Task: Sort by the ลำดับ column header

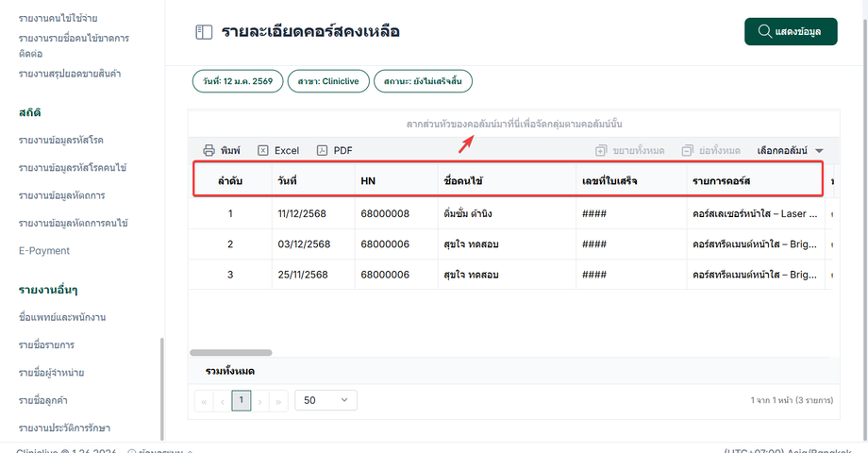Action: (x=230, y=180)
